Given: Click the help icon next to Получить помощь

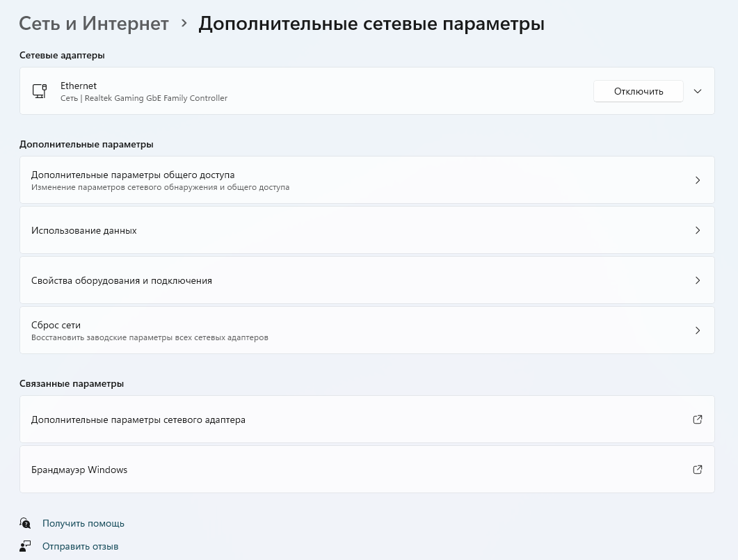Looking at the screenshot, I should [x=26, y=523].
